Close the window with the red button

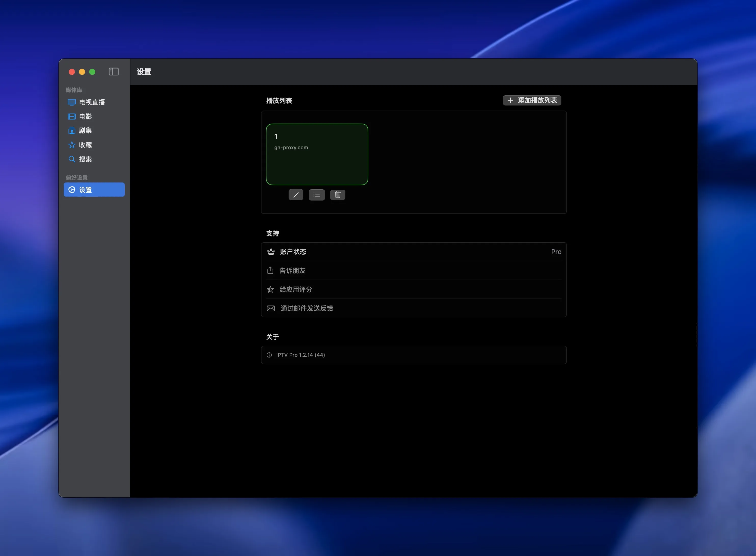(72, 72)
